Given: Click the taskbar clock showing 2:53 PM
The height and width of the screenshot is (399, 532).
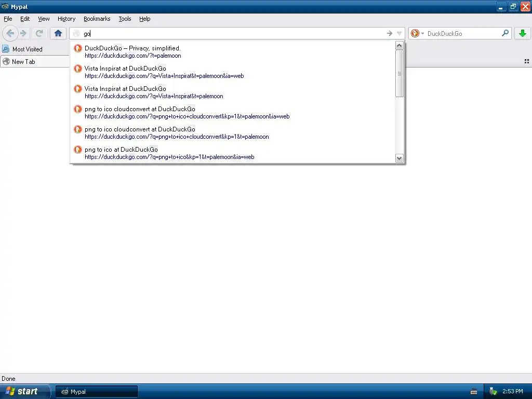Looking at the screenshot, I should click(x=512, y=391).
